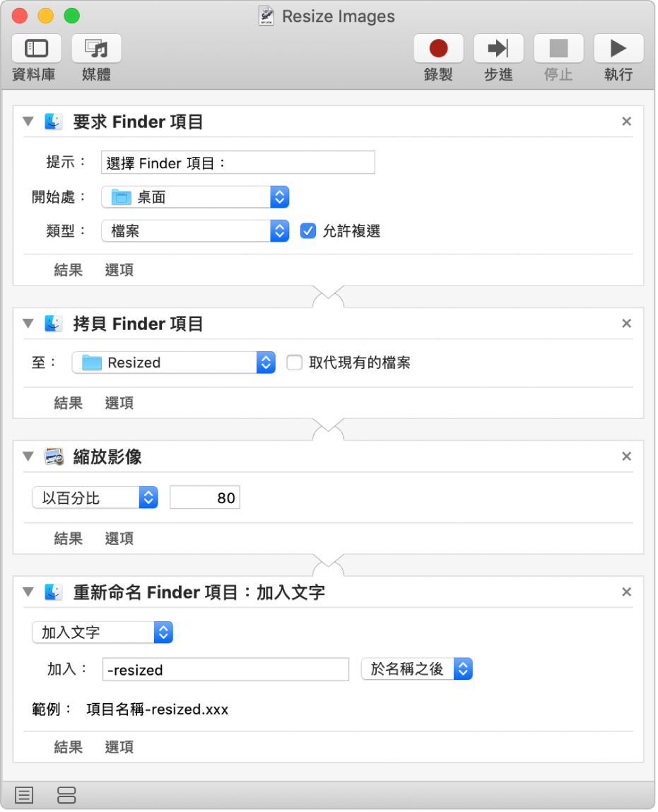Show the log view icon at bottom
The height and width of the screenshot is (812, 658).
(x=24, y=795)
